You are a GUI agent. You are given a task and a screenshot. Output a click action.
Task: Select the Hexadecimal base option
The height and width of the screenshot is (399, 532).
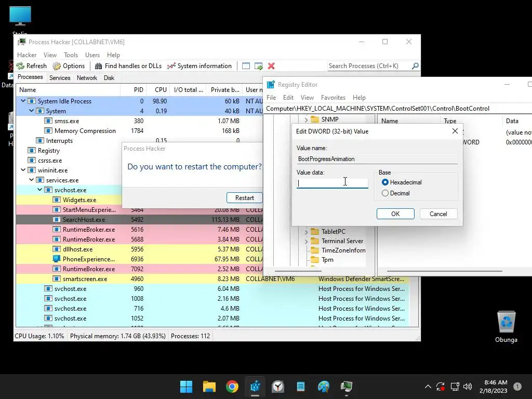[385, 182]
